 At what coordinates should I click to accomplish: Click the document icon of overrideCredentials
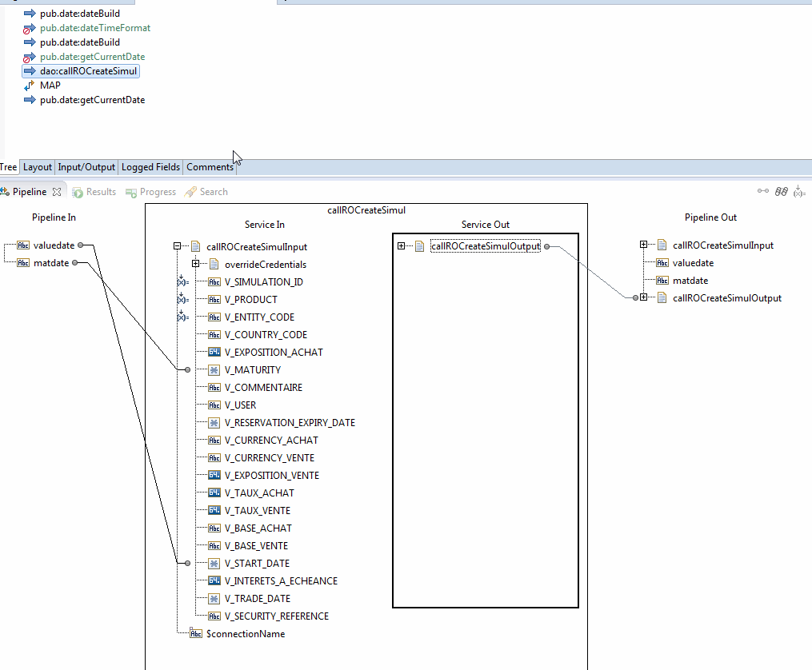pyautogui.click(x=214, y=265)
